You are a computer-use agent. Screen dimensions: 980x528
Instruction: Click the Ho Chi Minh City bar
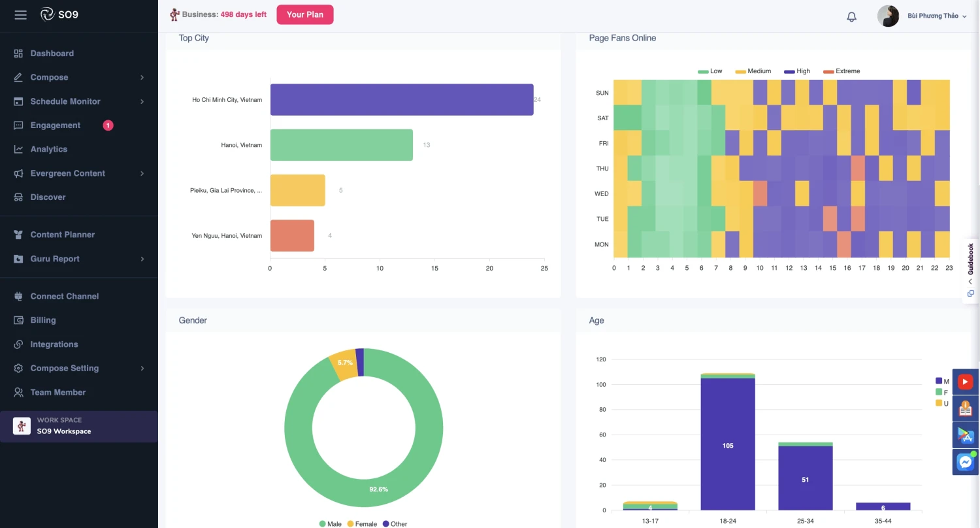pos(402,99)
